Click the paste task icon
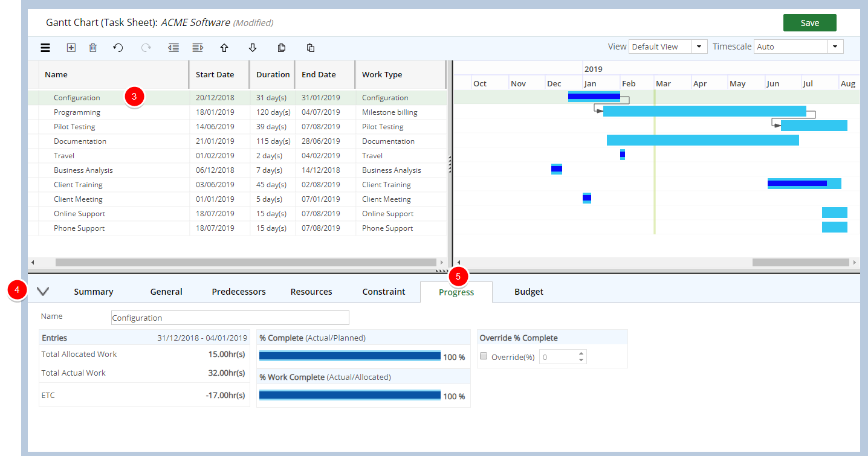This screenshot has height=456, width=868. [310, 48]
